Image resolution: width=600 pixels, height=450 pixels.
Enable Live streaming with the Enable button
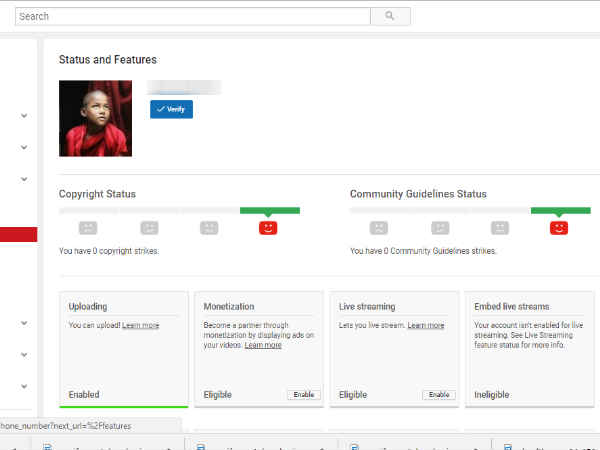click(x=438, y=395)
